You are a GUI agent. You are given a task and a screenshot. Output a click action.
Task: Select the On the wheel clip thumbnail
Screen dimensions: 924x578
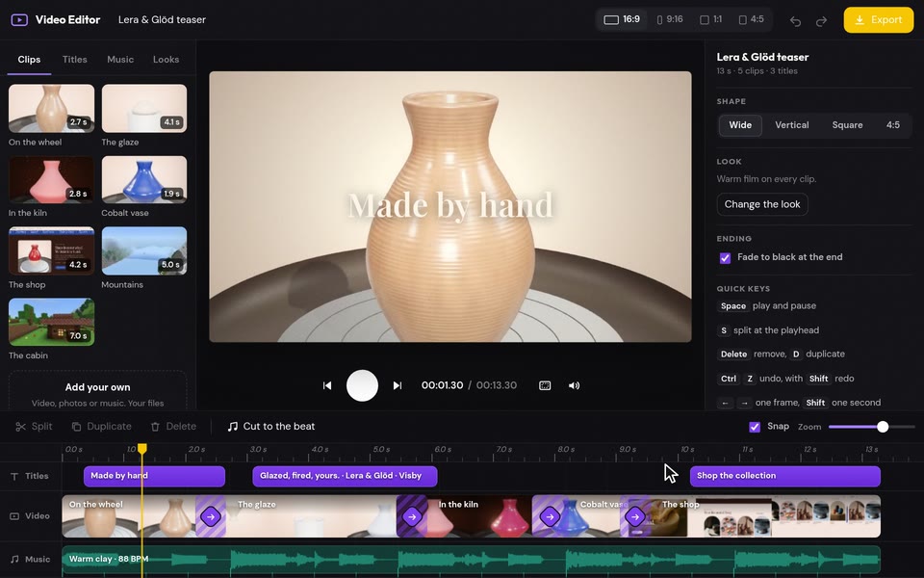[x=51, y=108]
